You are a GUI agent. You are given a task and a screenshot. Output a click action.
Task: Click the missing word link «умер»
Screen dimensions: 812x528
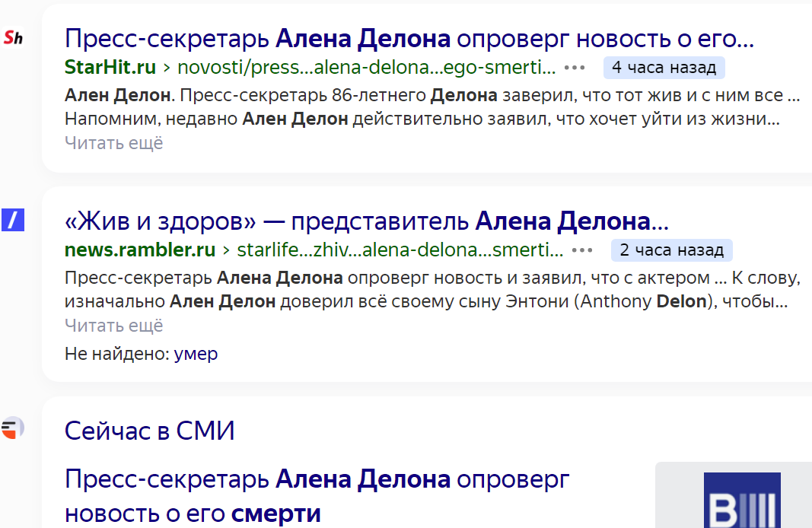196,354
